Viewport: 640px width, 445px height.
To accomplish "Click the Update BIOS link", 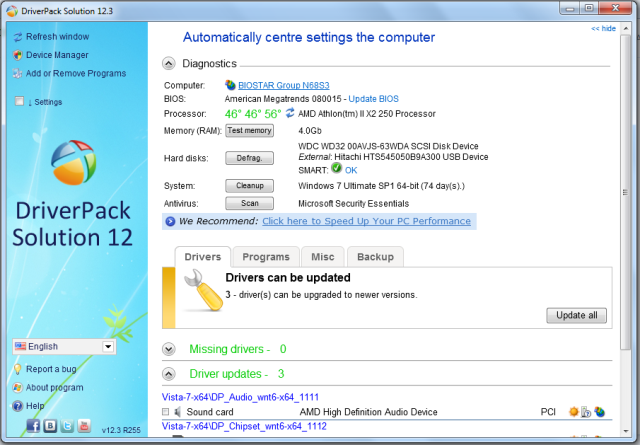I will coord(373,99).
